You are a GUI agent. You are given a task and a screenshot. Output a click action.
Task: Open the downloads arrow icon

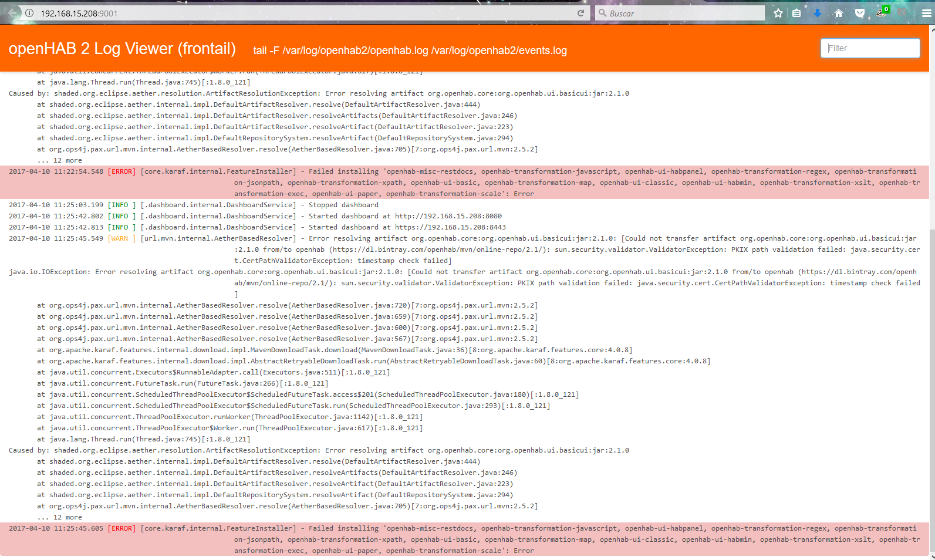(x=817, y=13)
